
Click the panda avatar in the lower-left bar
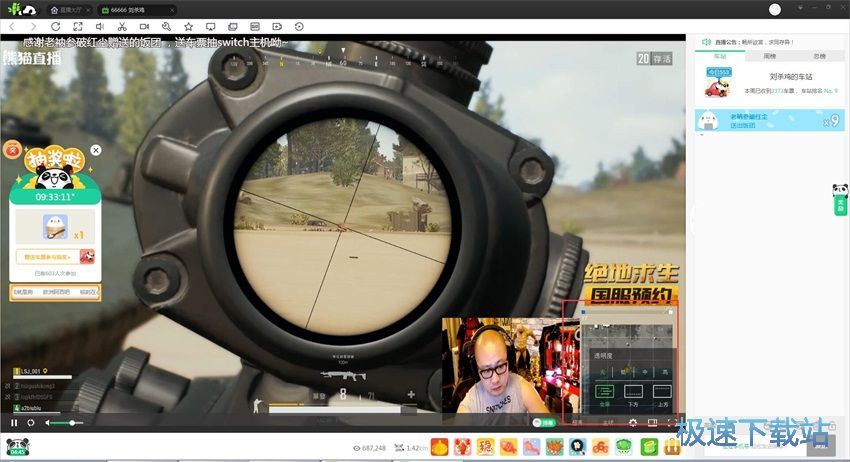18,447
